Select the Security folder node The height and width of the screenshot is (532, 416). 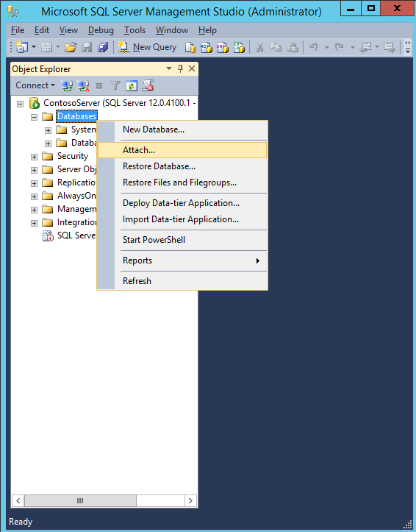(73, 156)
